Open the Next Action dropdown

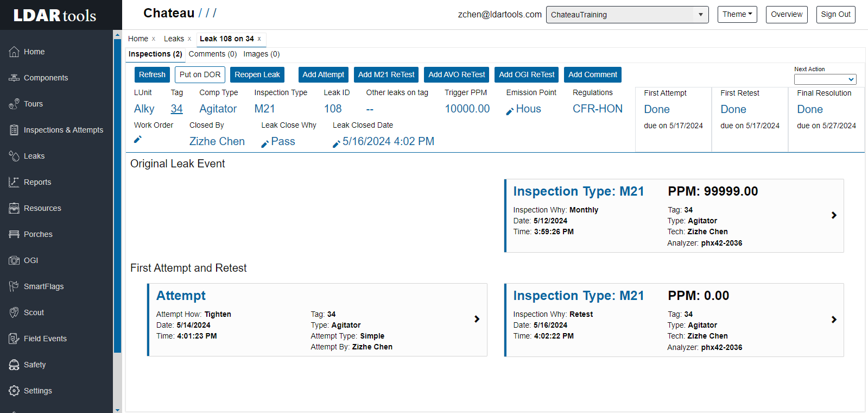(x=825, y=79)
